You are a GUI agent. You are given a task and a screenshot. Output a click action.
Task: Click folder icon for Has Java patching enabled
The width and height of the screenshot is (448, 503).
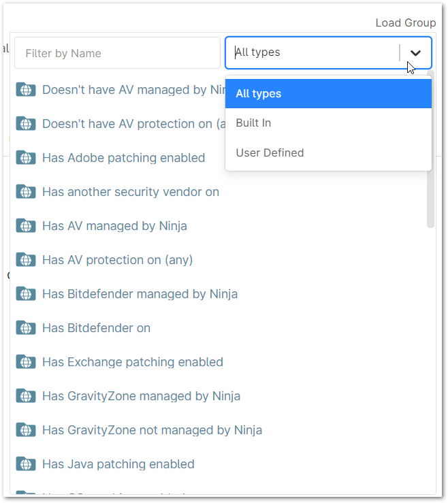(26, 464)
